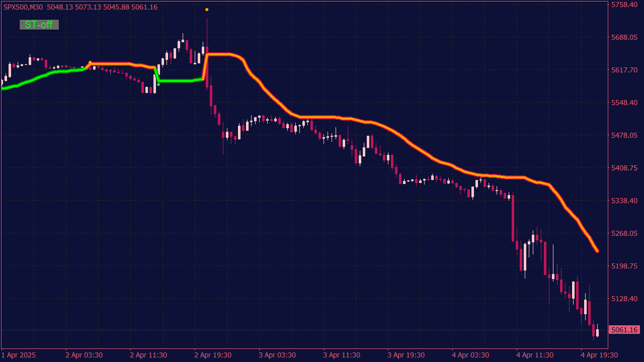644x362 pixels.
Task: Click the 3 Apr 19:30 time label
Action: point(406,355)
